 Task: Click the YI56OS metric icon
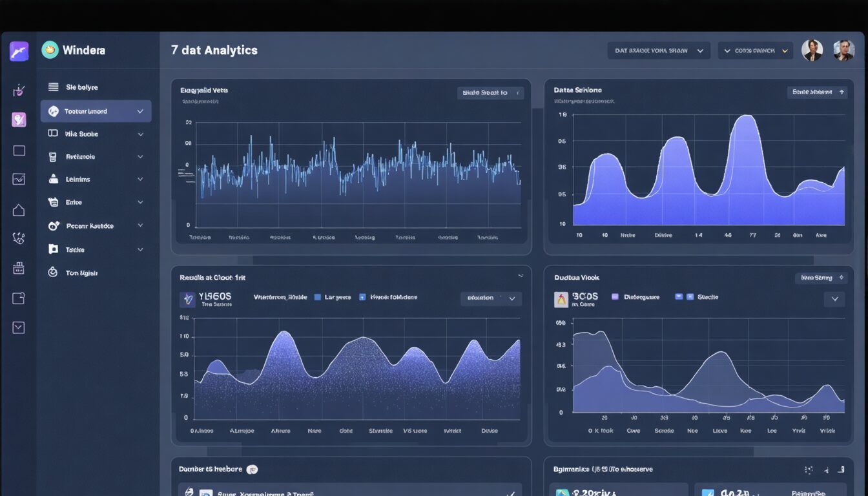[187, 299]
